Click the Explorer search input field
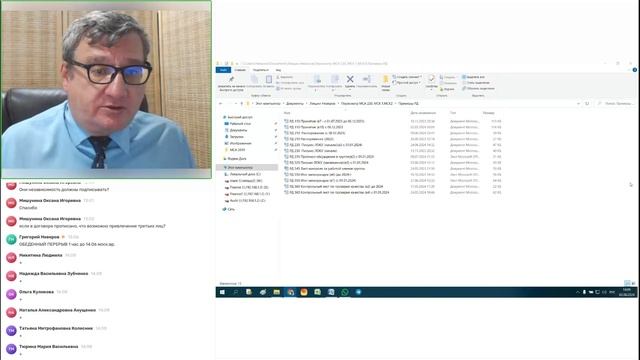Viewport: 640px width, 360px height. click(x=616, y=104)
